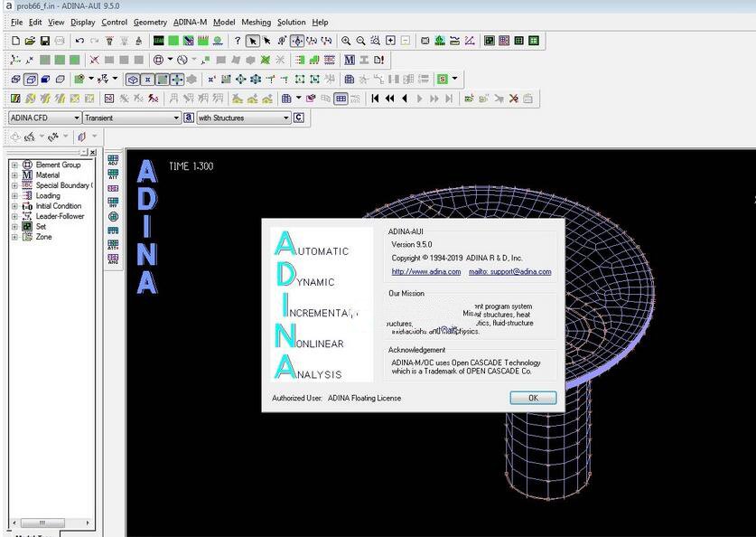Click the ATT side toolbar icon
The image size is (756, 537).
113,174
